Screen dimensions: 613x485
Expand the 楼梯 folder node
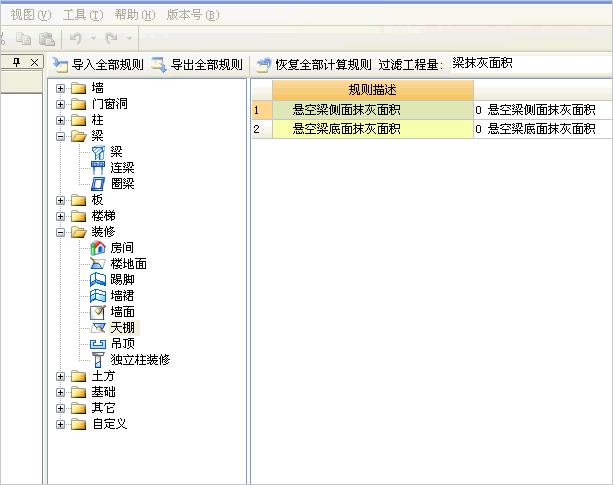pyautogui.click(x=60, y=217)
